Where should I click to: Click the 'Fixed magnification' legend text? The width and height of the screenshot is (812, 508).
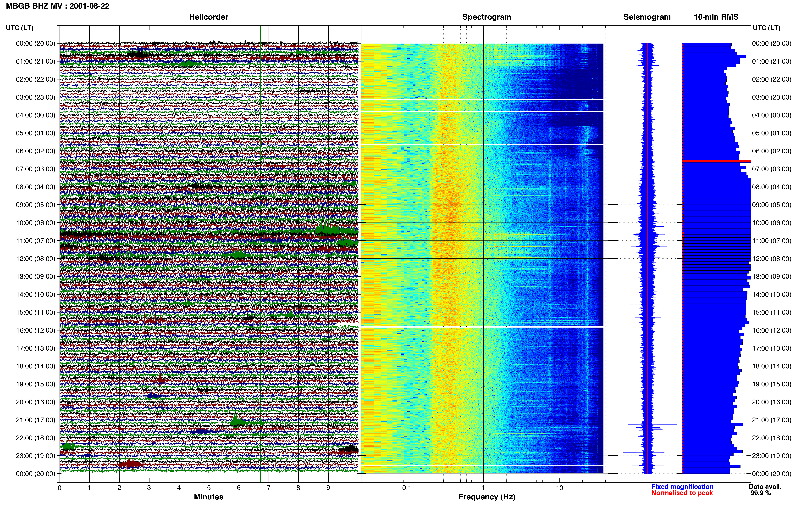(682, 486)
